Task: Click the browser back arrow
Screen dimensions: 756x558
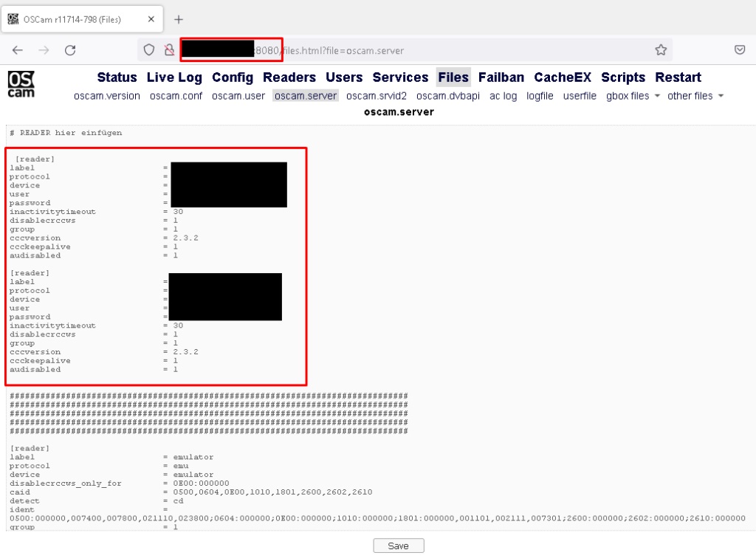Action: (18, 50)
